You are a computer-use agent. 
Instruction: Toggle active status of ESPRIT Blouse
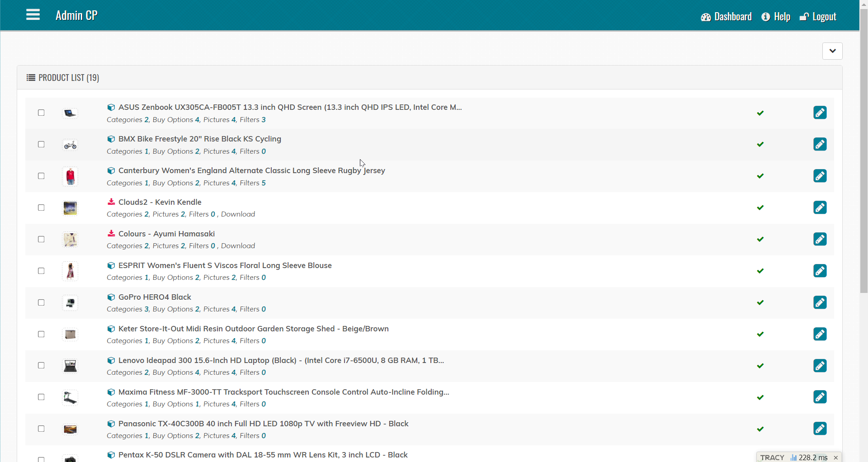760,271
